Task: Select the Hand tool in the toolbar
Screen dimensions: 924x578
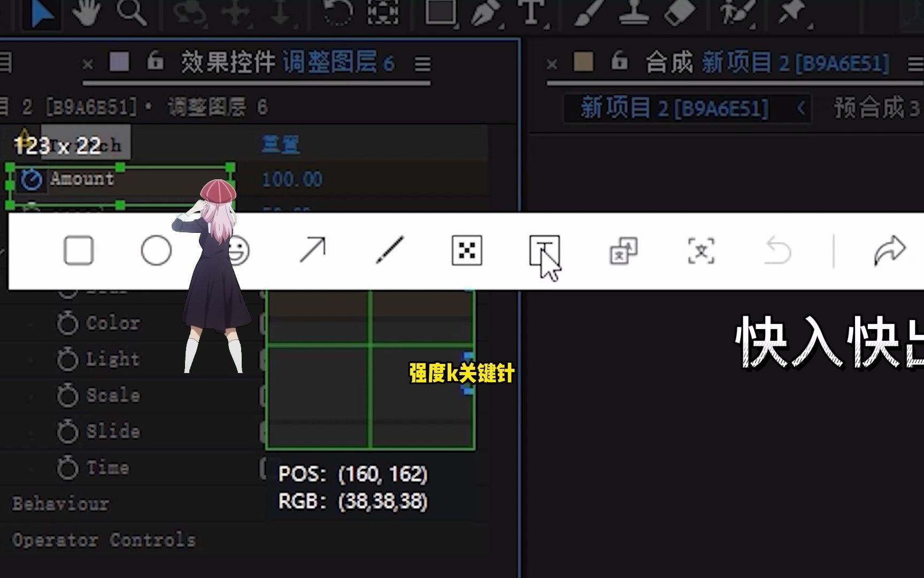Action: 86,12
